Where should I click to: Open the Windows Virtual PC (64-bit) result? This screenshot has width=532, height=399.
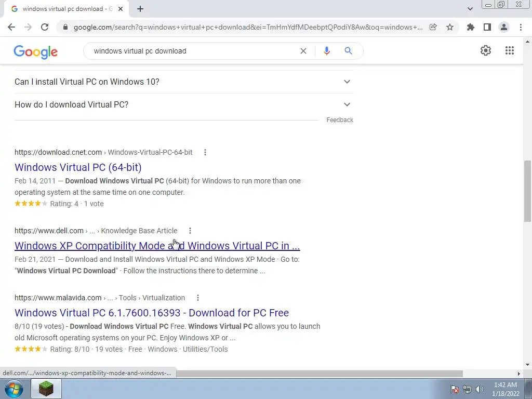(x=78, y=167)
